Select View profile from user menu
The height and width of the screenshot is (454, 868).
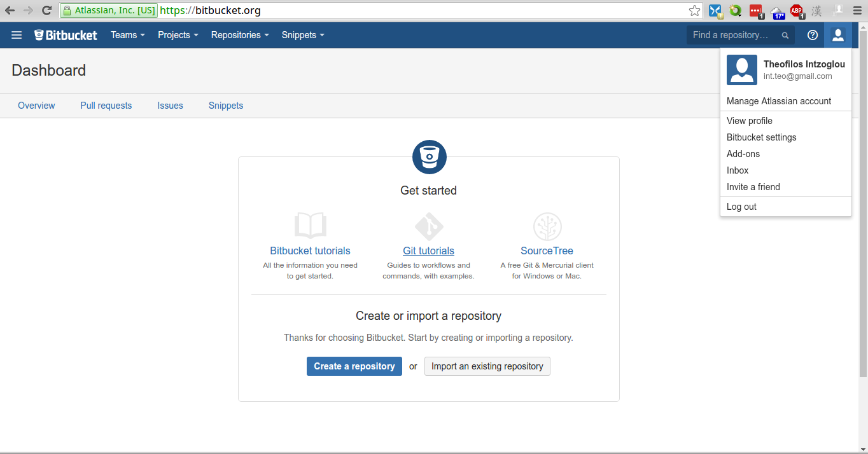786,121
